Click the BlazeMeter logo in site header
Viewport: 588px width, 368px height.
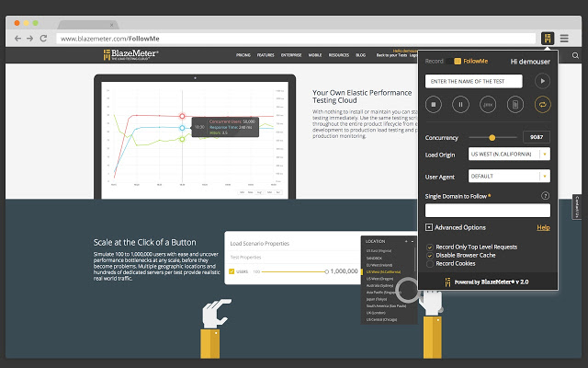click(x=130, y=55)
